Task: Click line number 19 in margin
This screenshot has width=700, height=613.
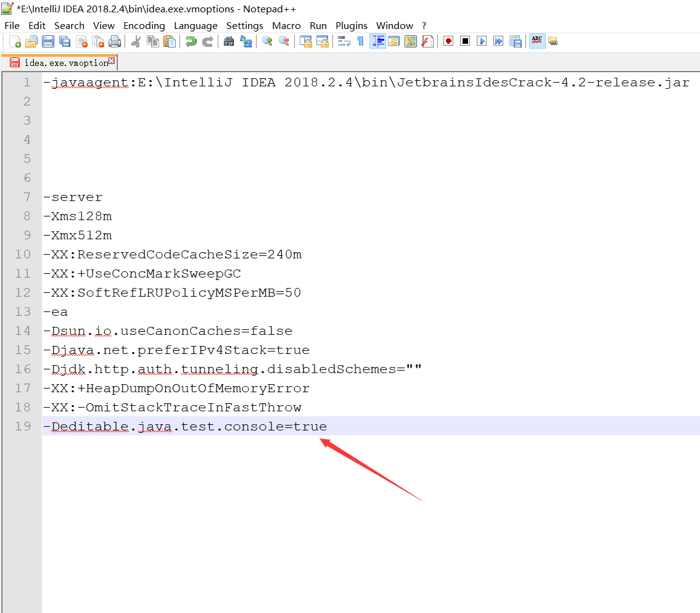Action: (23, 426)
